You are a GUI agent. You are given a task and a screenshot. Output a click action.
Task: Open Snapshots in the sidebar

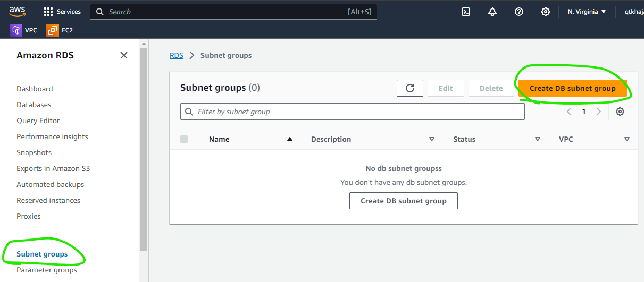(x=34, y=152)
